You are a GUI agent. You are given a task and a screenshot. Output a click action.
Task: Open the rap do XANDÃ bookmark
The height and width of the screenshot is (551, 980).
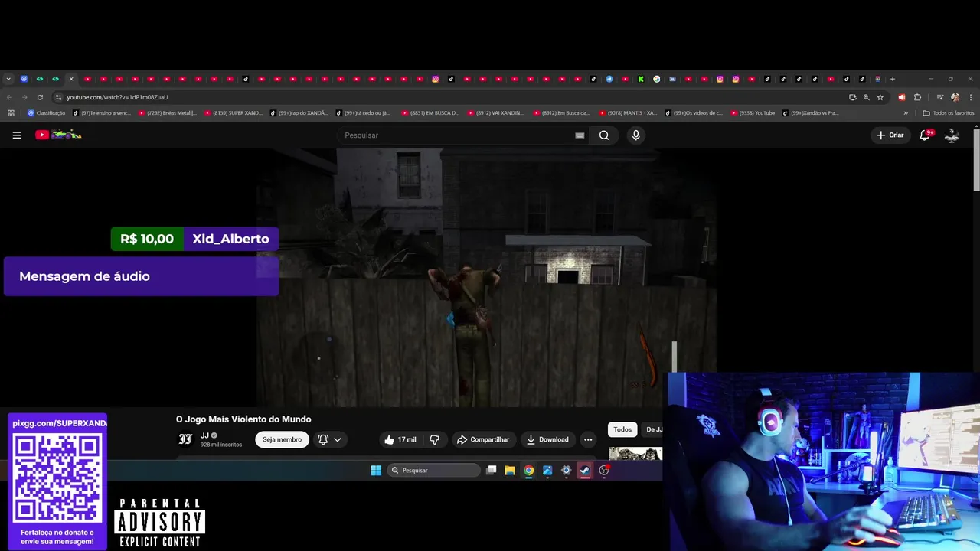[x=299, y=113]
